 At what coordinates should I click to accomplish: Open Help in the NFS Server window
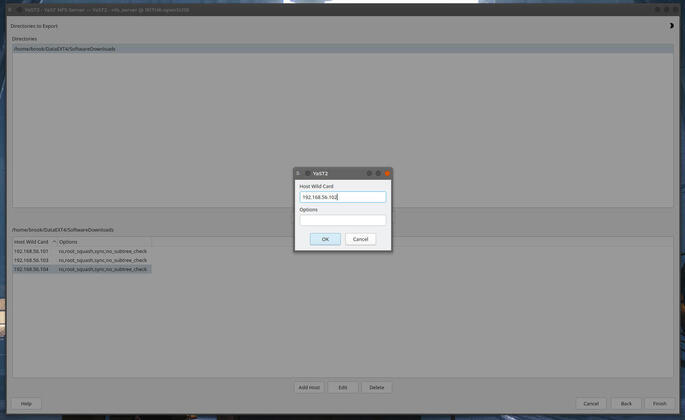coord(26,403)
